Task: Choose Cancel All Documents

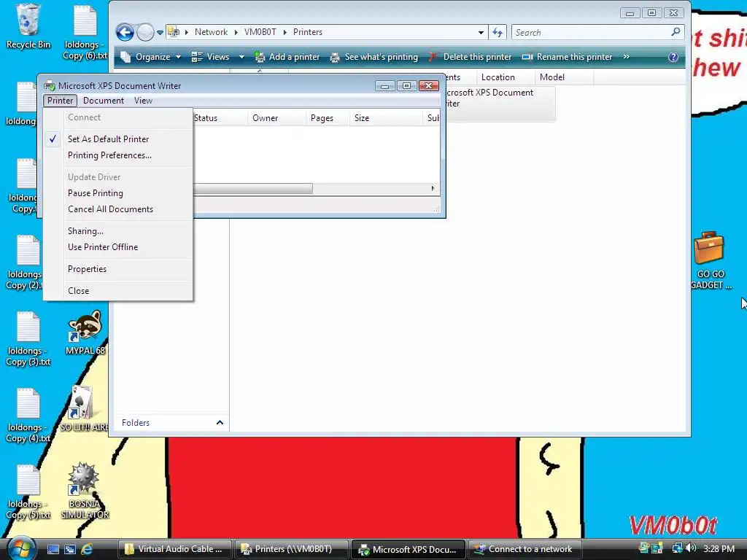Action: click(118, 209)
